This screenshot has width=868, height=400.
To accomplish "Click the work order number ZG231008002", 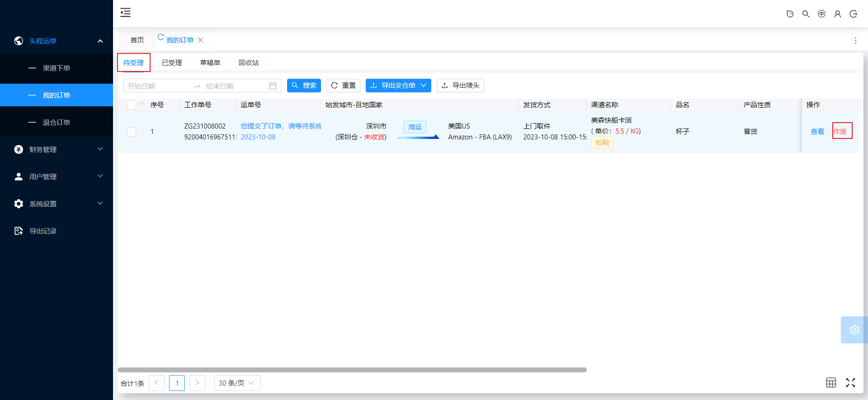I will click(x=205, y=126).
